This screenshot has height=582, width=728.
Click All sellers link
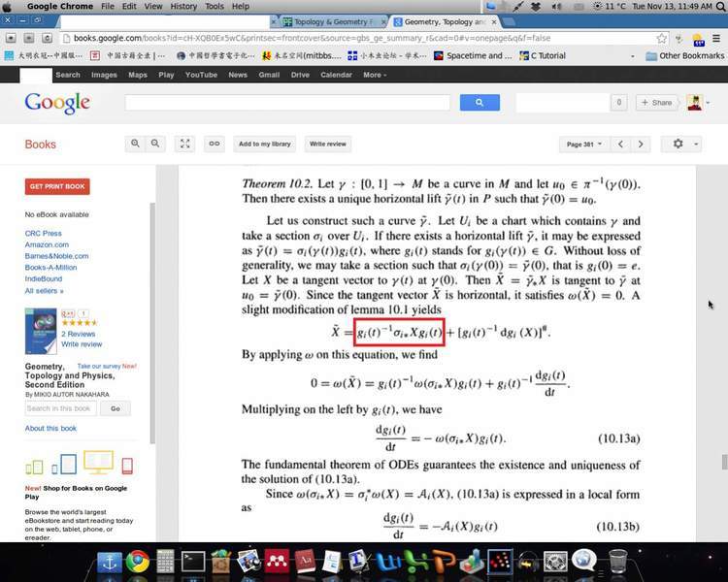pyautogui.click(x=44, y=291)
